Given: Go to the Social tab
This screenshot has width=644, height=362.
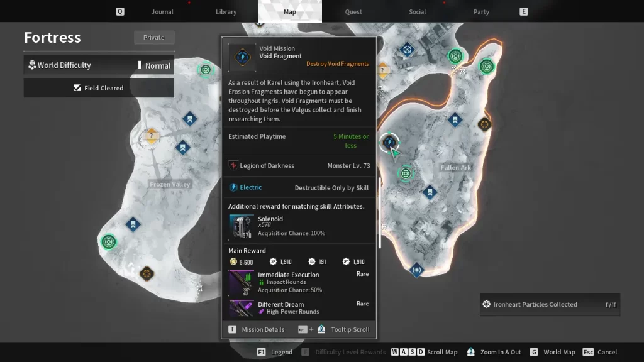Looking at the screenshot, I should pos(417,11).
